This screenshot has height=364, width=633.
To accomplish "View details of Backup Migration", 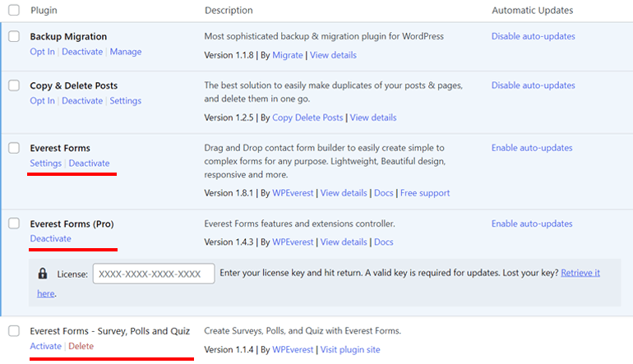I will pyautogui.click(x=333, y=55).
